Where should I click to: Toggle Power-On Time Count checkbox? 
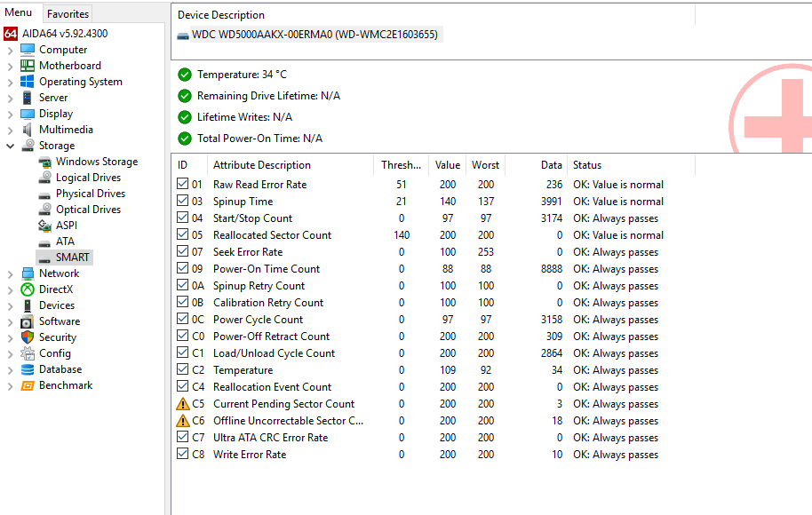click(182, 268)
